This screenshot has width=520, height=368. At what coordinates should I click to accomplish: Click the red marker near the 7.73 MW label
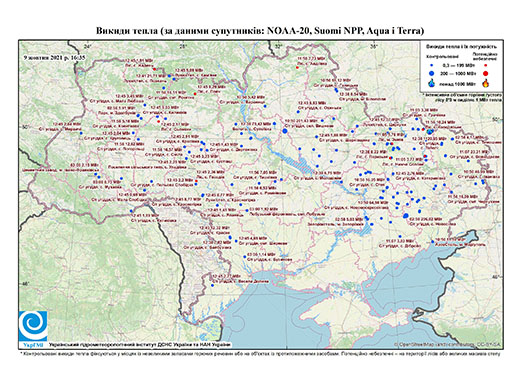click(x=297, y=67)
